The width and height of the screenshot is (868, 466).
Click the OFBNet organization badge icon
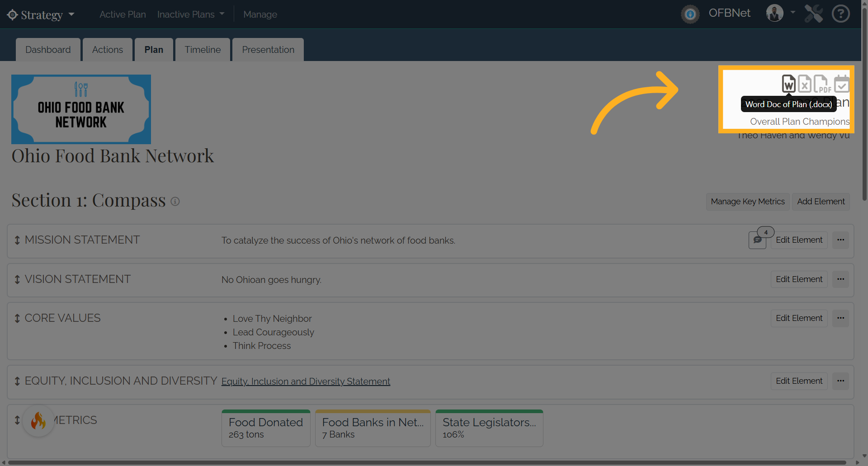click(x=690, y=14)
